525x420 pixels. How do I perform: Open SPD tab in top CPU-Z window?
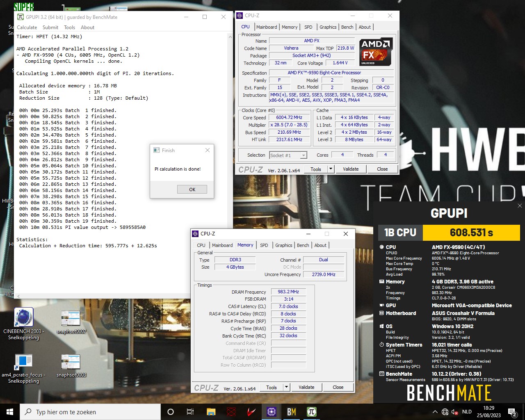tap(308, 27)
